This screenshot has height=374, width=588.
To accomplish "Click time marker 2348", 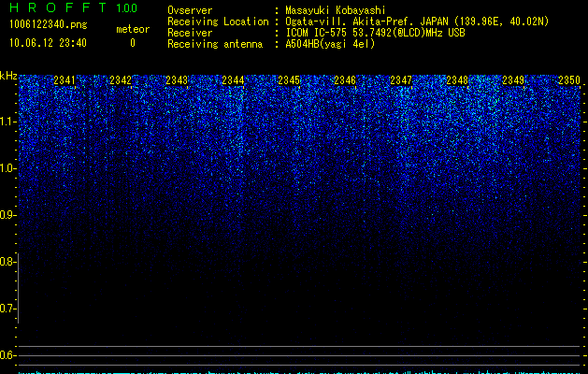I will tap(457, 80).
